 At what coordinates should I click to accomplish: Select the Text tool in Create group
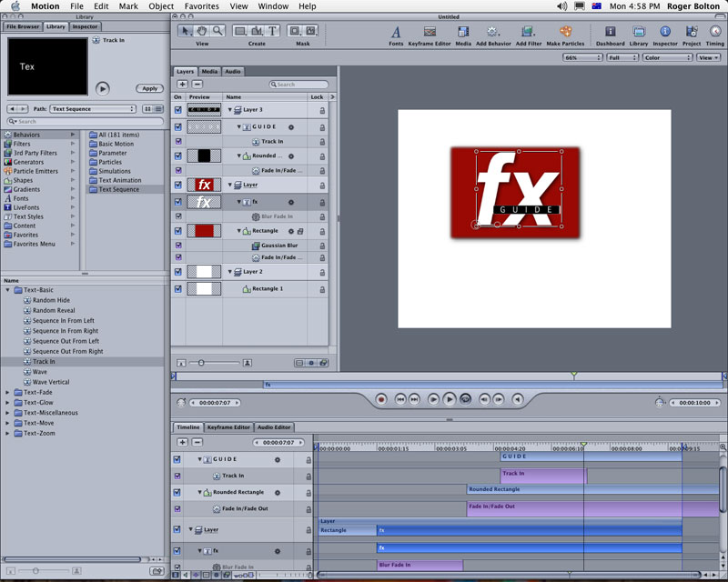[272, 31]
